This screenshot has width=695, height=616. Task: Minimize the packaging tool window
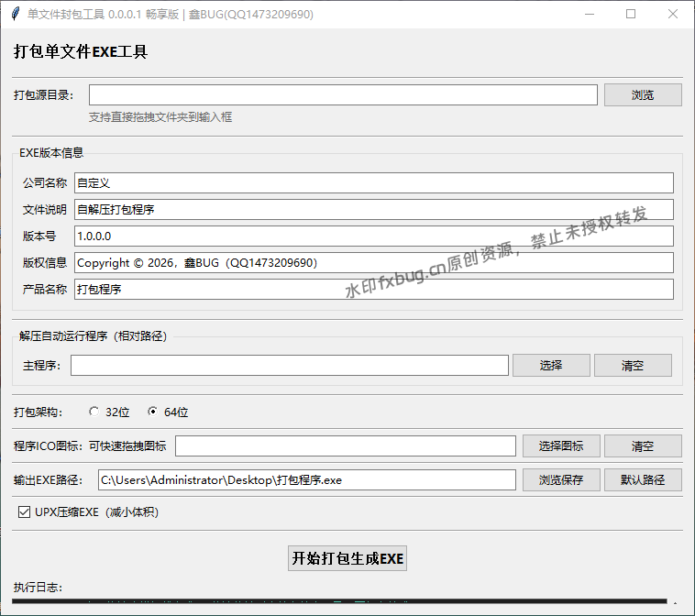coord(590,14)
